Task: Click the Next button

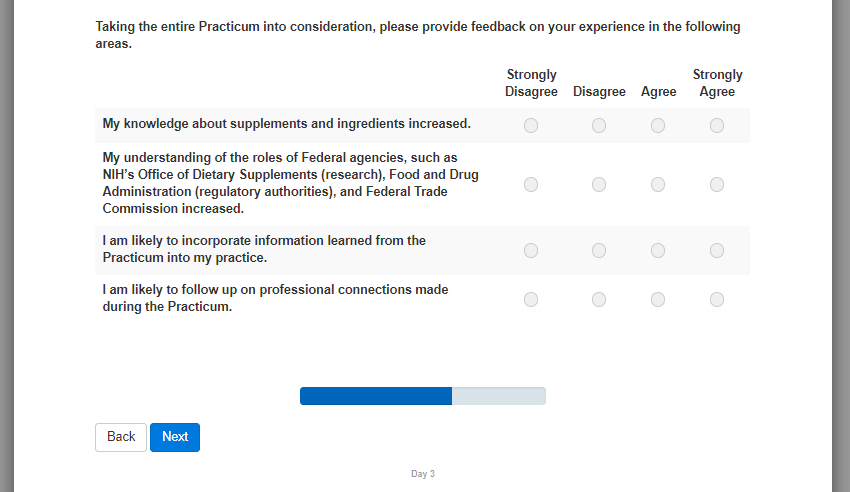Action: pos(175,437)
